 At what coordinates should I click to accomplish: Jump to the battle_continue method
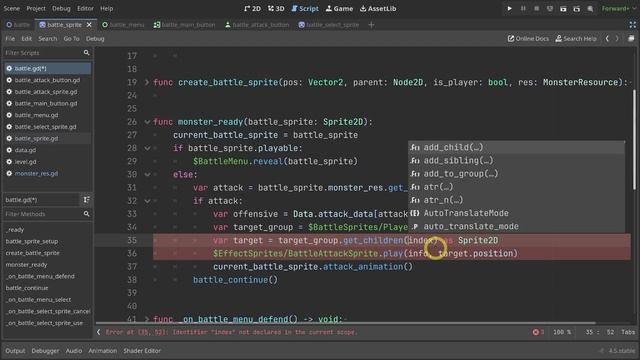(27, 288)
